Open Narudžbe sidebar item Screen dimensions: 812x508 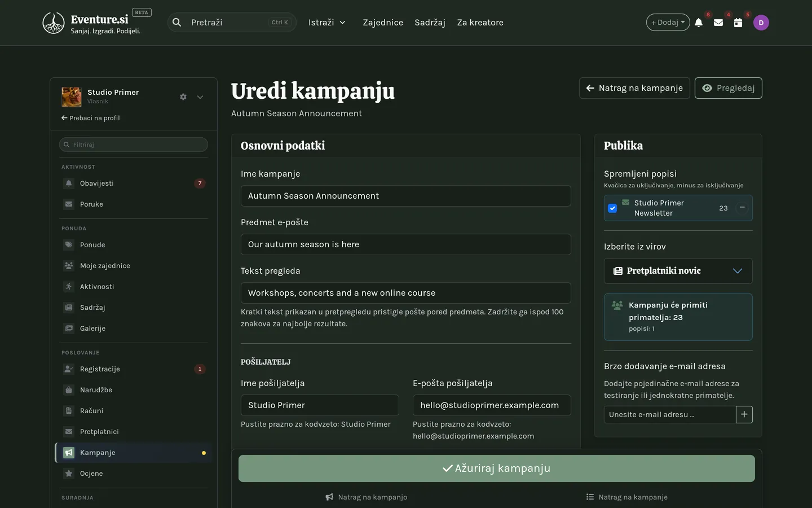(x=134, y=390)
